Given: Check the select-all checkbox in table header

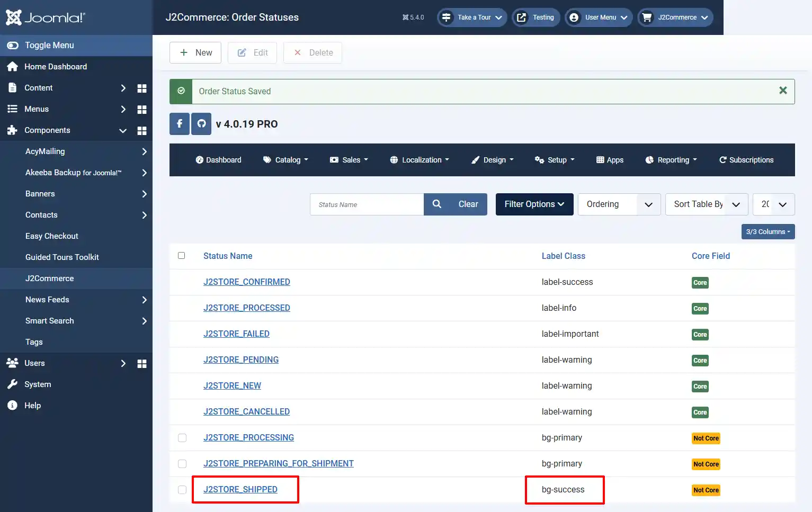Looking at the screenshot, I should pyautogui.click(x=182, y=256).
